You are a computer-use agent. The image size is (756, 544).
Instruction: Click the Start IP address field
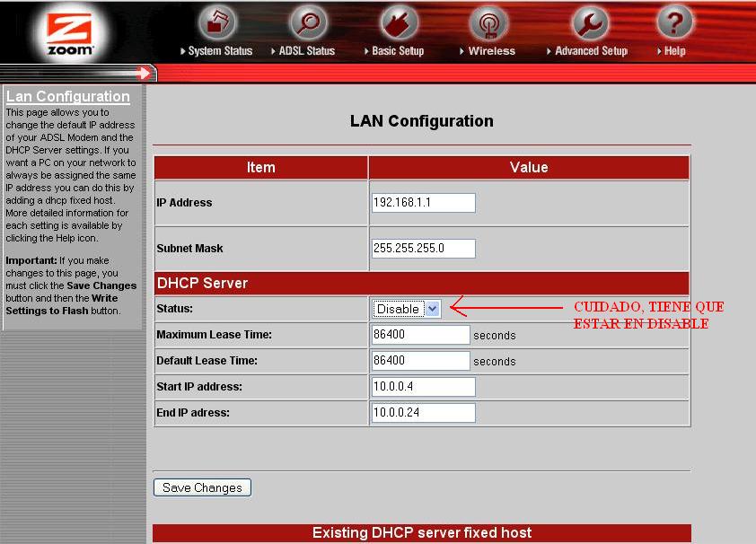pyautogui.click(x=423, y=386)
